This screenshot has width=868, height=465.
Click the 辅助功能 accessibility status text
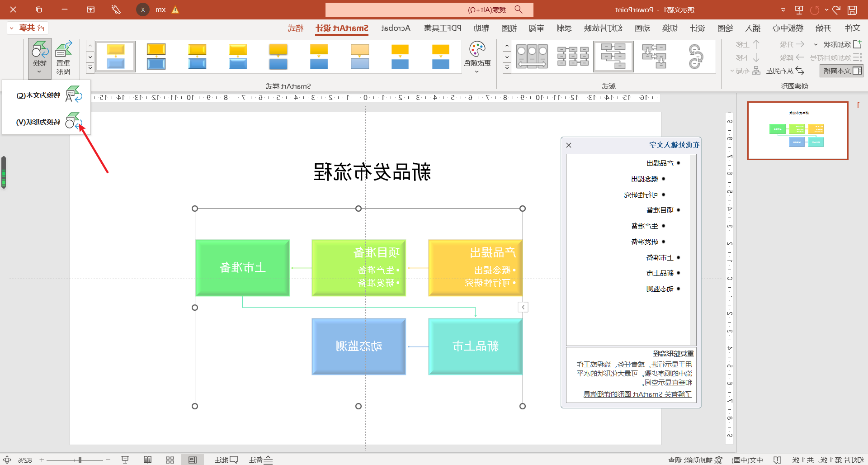pos(690,460)
